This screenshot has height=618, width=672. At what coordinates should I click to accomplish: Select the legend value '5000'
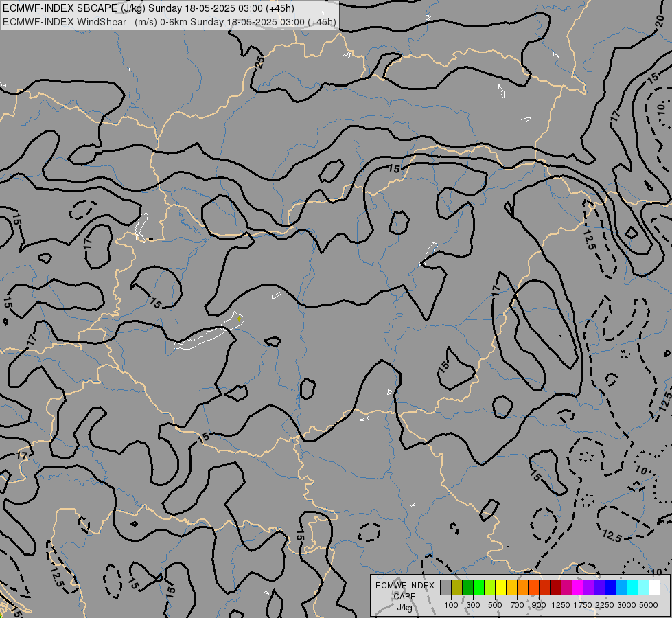coord(649,605)
